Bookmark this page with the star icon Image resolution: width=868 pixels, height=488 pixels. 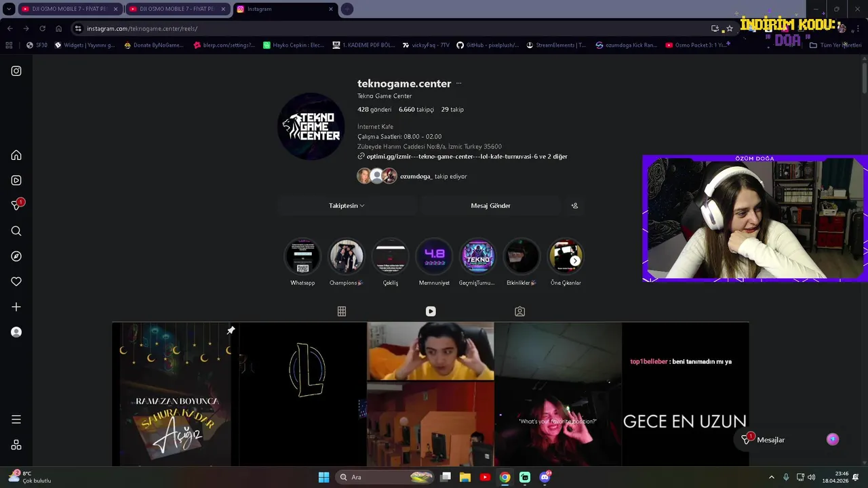pyautogui.click(x=730, y=28)
